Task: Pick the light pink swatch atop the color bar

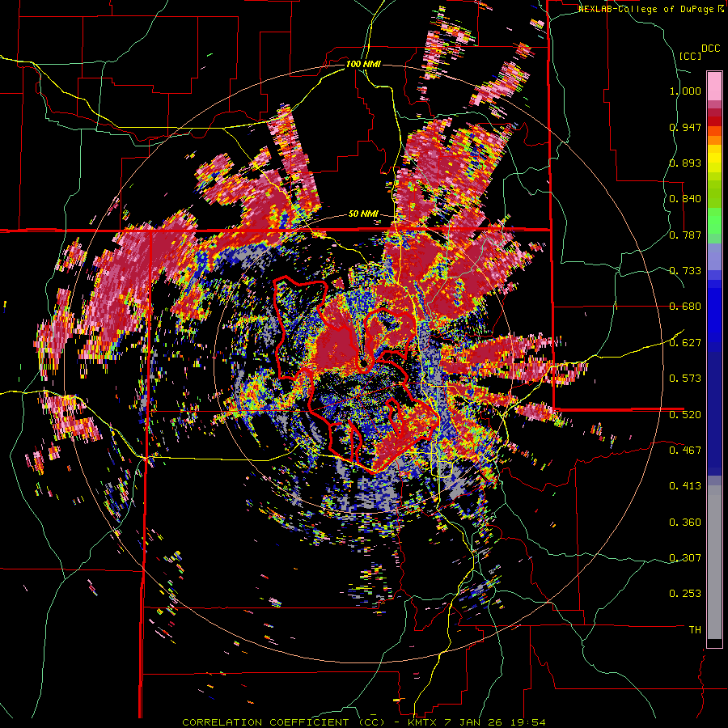Action: coord(714,86)
